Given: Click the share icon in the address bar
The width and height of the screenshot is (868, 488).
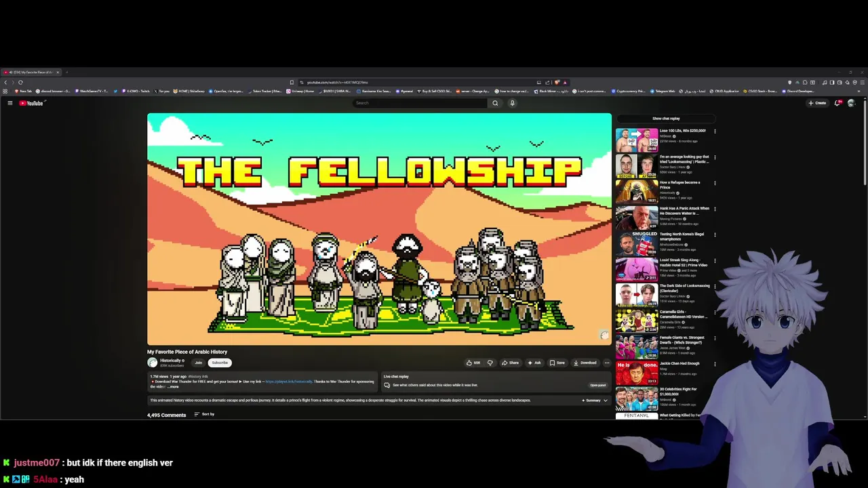Looking at the screenshot, I should 547,83.
